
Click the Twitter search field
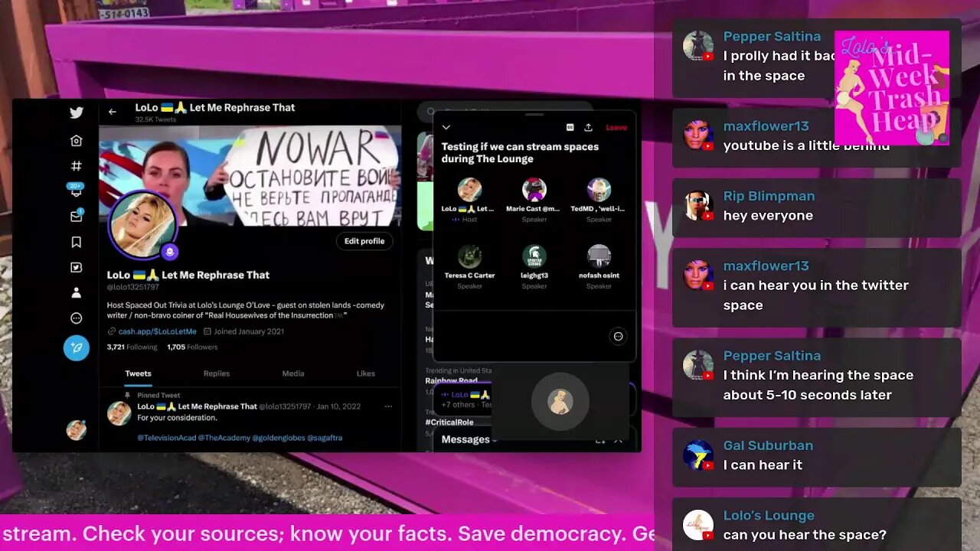(x=505, y=112)
